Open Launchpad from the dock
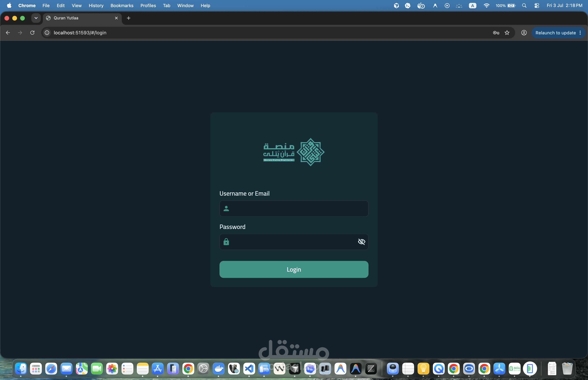The image size is (588, 380). pos(36,369)
